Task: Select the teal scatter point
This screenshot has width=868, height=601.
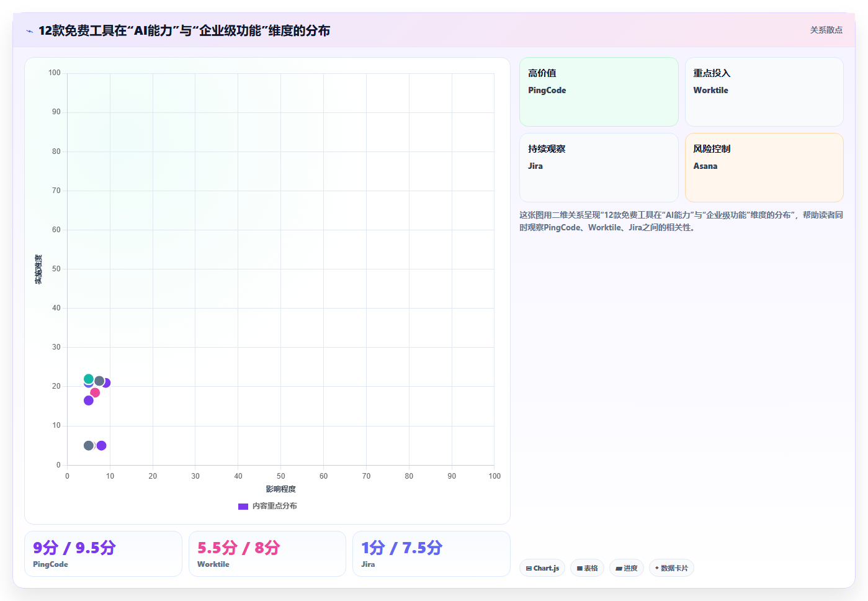Action: point(89,379)
